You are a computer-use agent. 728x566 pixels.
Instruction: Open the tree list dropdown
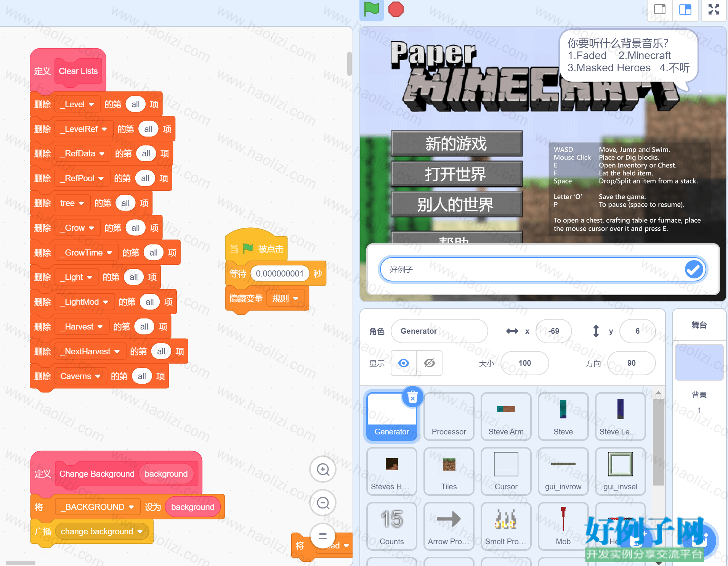72,203
